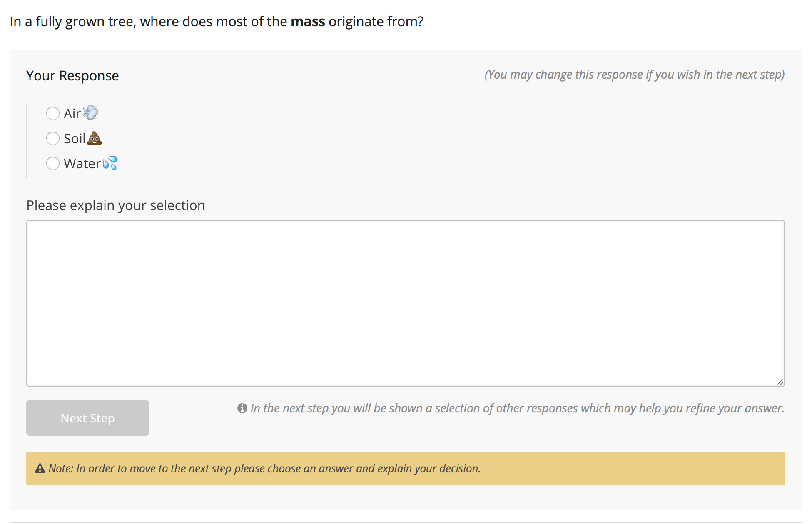
Task: Click the warning triangle icon in the note banner
Action: coord(40,468)
